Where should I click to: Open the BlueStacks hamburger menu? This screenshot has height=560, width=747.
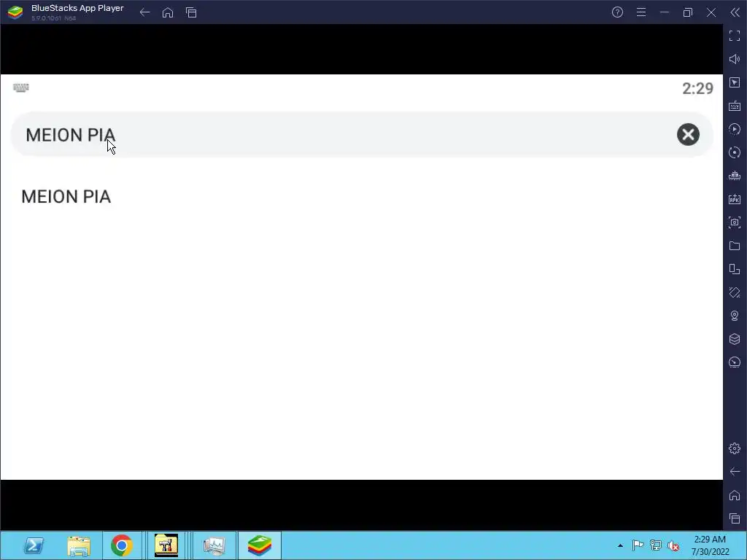[641, 12]
